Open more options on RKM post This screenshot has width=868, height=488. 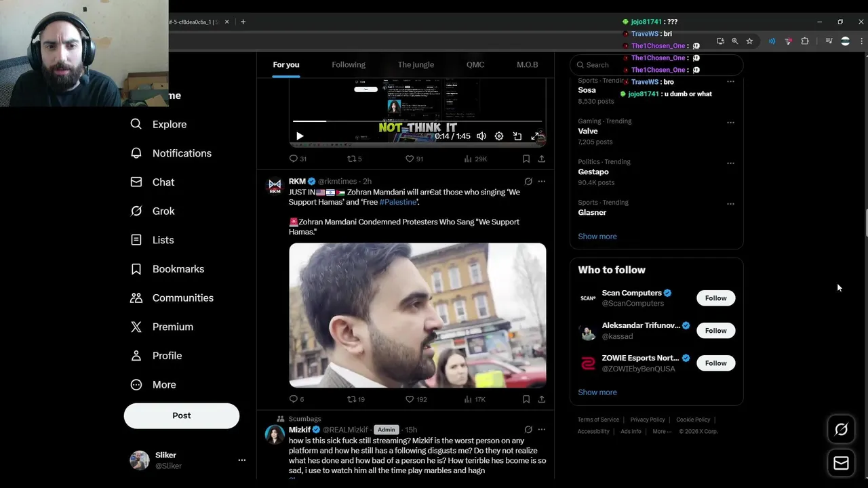tap(542, 182)
